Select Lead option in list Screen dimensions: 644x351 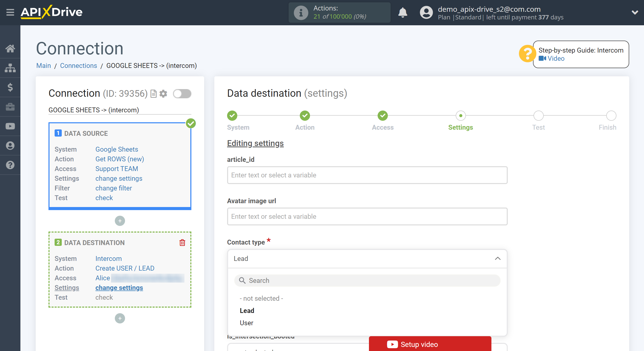(x=247, y=311)
